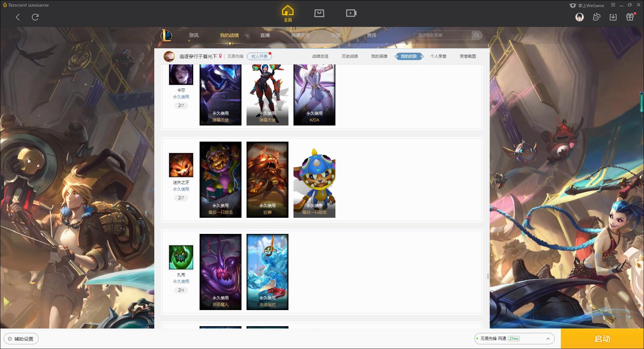The width and height of the screenshot is (644, 349).
Task: Click the summoner name 追逐穿行于暮光下
Action: pos(198,56)
